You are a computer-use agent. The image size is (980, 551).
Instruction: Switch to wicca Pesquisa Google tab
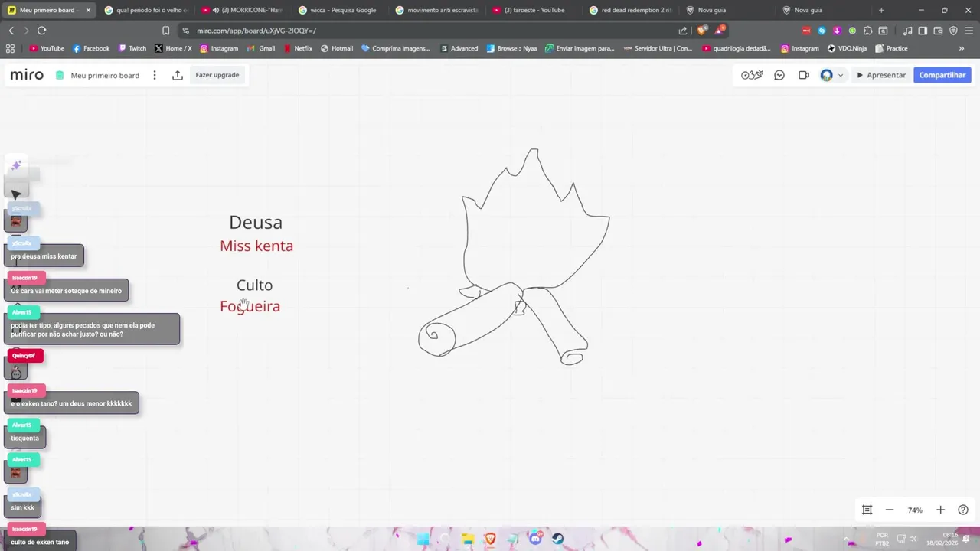(x=341, y=10)
